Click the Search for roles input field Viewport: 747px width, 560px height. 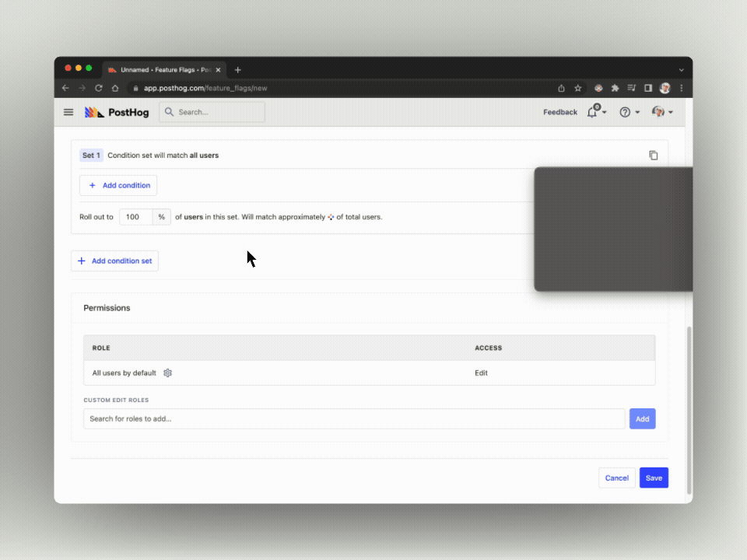point(354,418)
